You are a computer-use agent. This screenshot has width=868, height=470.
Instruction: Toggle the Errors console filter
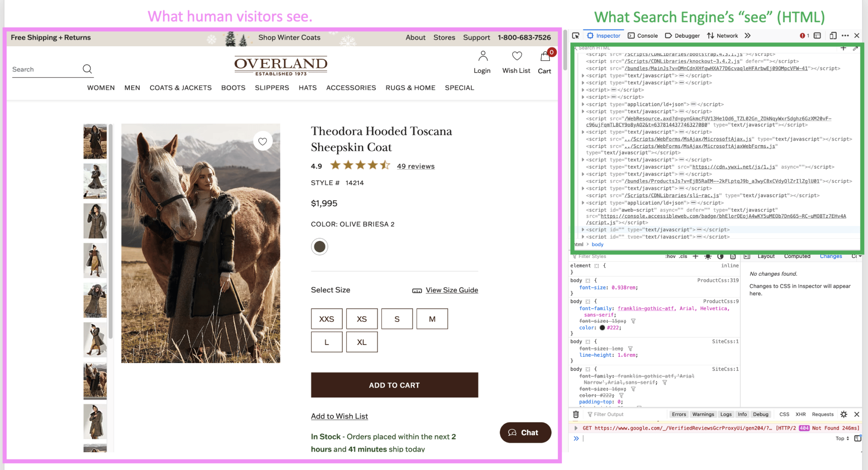(x=679, y=414)
